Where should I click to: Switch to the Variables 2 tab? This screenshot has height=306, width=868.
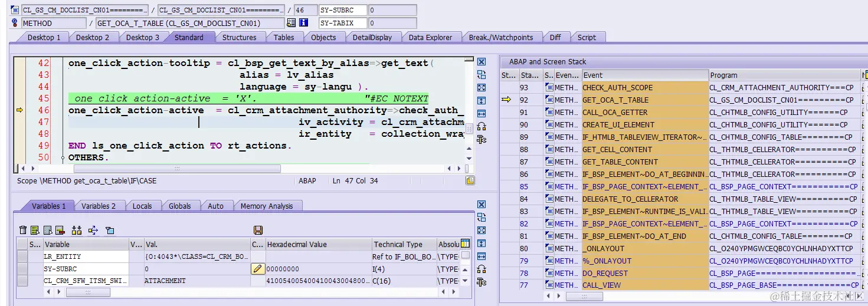98,206
